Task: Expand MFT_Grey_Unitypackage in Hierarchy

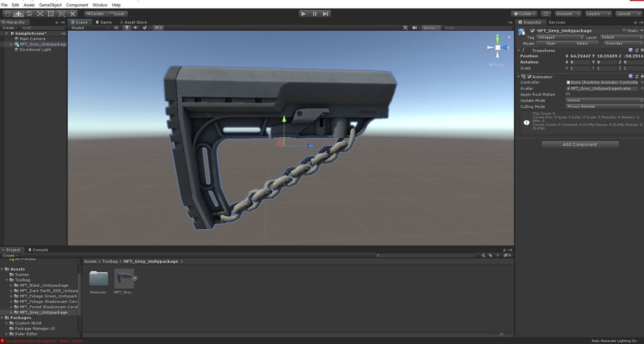Action: [11, 44]
